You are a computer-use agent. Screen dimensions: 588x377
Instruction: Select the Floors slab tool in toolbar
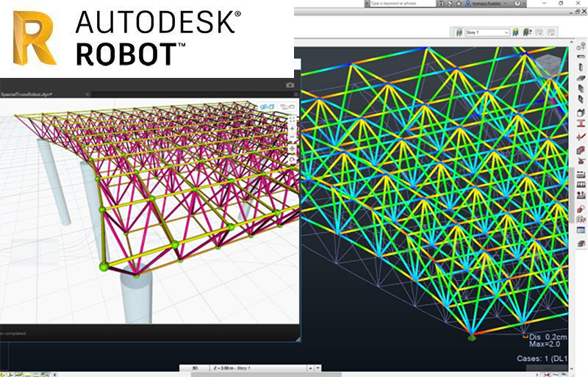pos(581,78)
